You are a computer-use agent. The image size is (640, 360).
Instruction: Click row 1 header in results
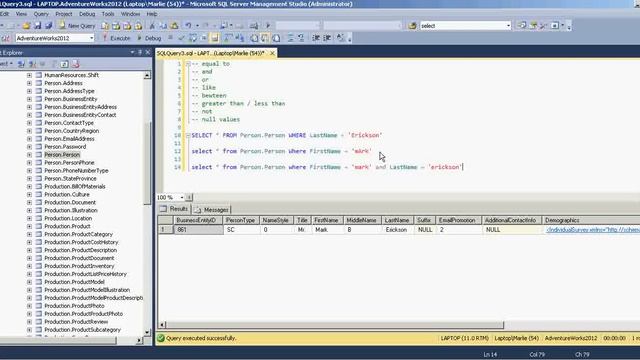click(165, 230)
